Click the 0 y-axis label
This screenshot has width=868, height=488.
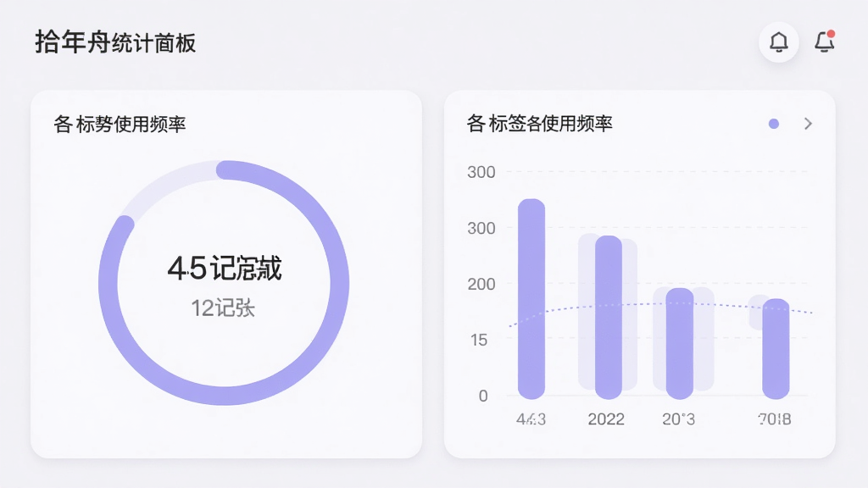click(x=483, y=396)
